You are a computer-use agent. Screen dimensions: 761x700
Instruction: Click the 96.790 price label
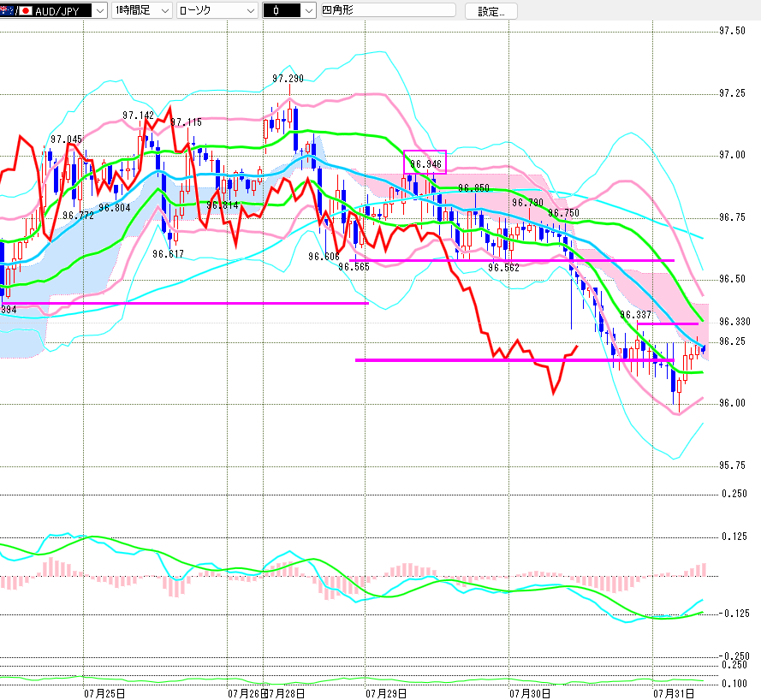point(527,203)
